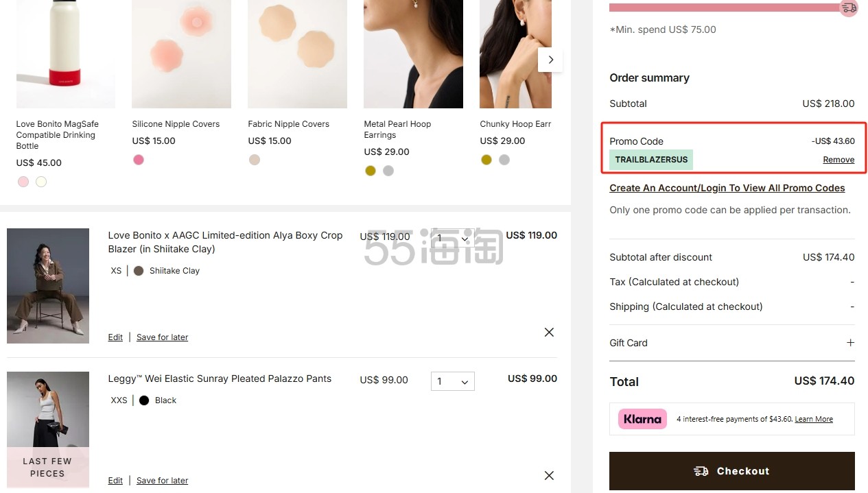The width and height of the screenshot is (868, 493).
Task: Open the Alya Blazer product image
Action: (x=48, y=285)
